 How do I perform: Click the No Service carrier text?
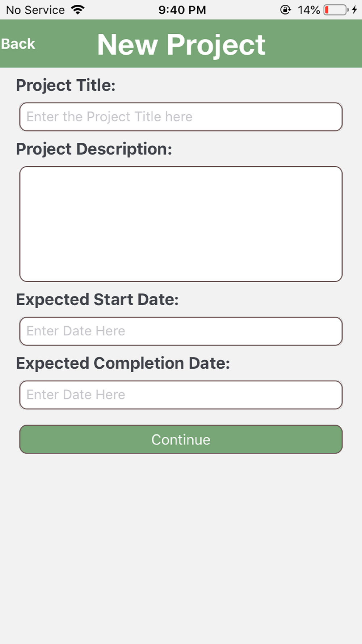[x=35, y=10]
